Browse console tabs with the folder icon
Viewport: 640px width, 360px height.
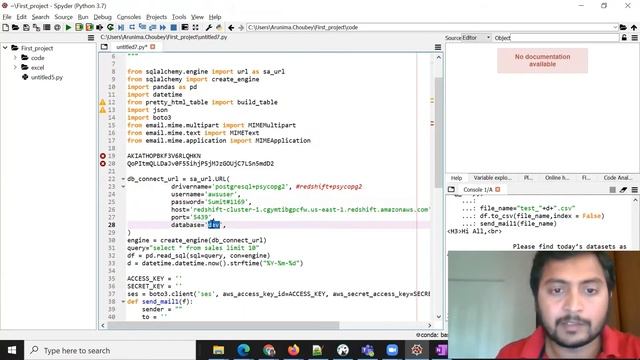tap(451, 189)
